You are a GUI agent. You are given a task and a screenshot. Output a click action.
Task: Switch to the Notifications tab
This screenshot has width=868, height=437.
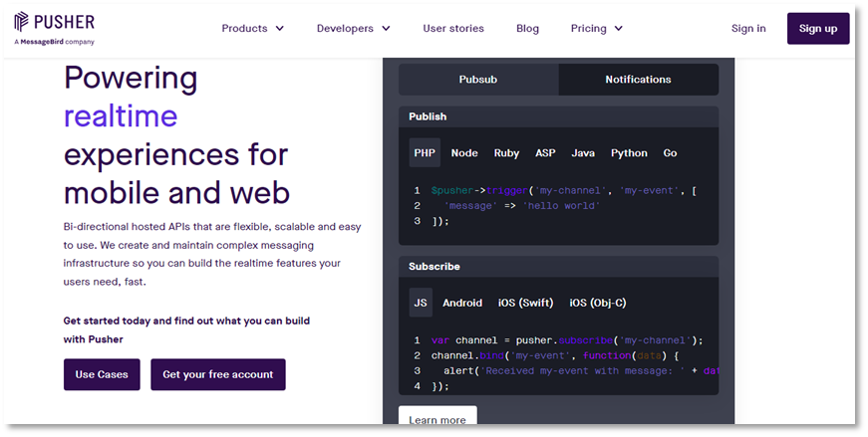pyautogui.click(x=638, y=80)
